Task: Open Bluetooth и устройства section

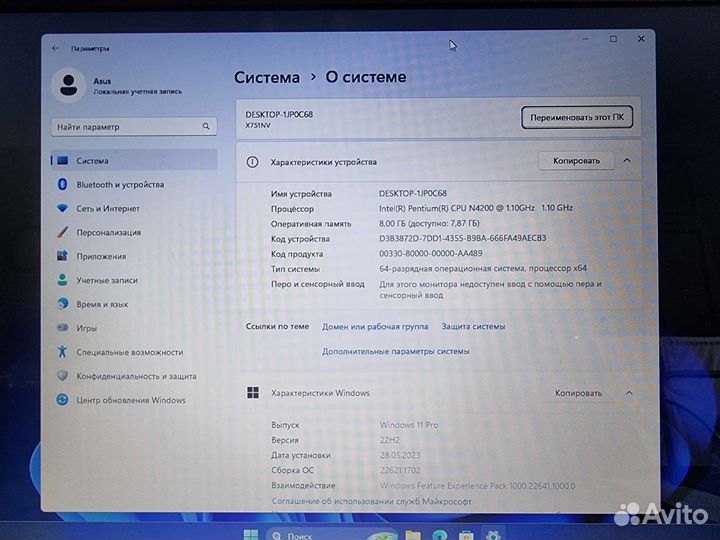Action: point(134,185)
